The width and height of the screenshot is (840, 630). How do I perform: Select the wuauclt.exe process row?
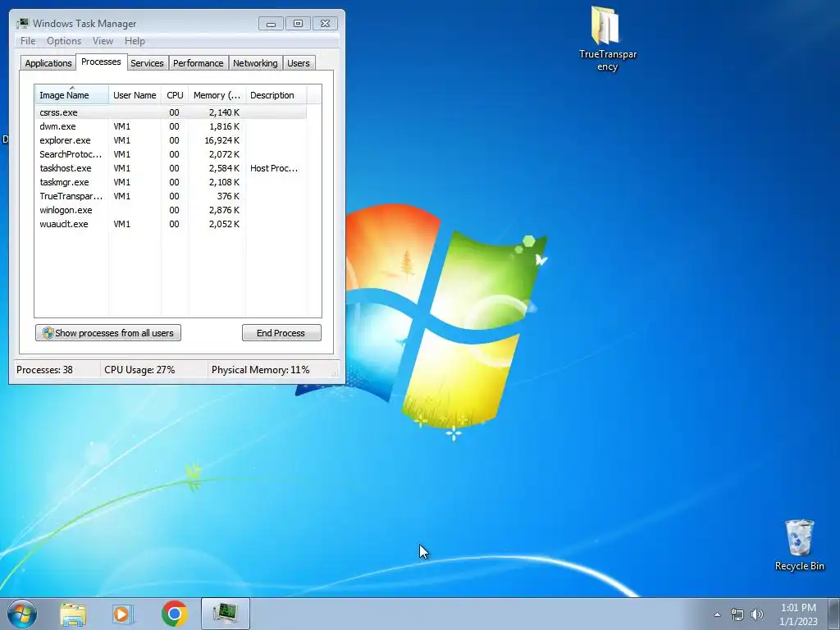point(171,224)
